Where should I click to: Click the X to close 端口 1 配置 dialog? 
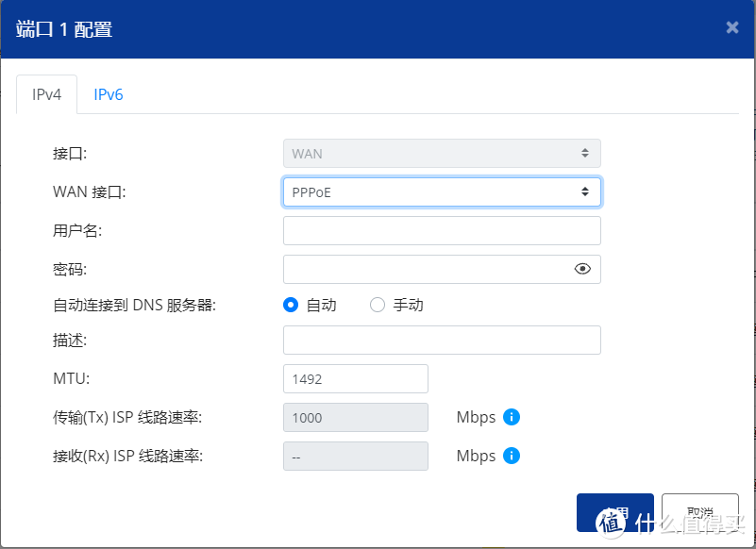point(732,27)
